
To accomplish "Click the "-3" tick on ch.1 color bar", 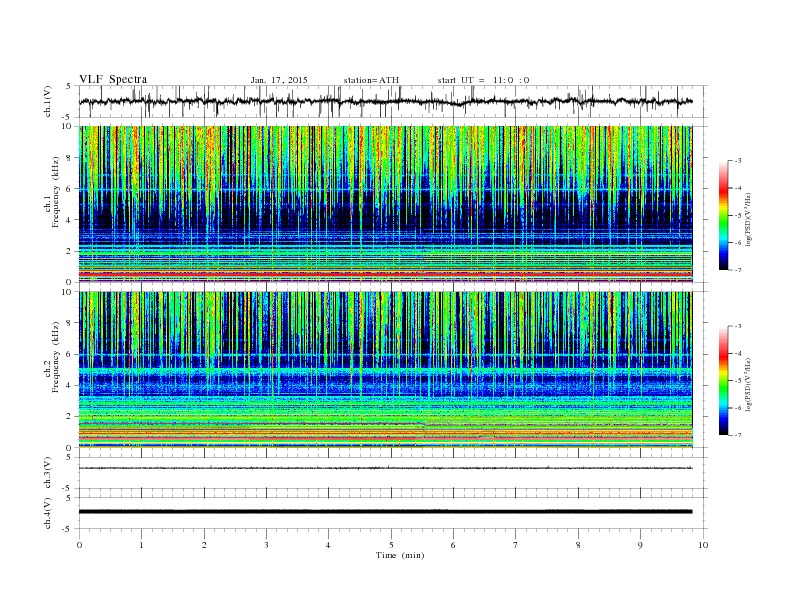I will tap(737, 161).
